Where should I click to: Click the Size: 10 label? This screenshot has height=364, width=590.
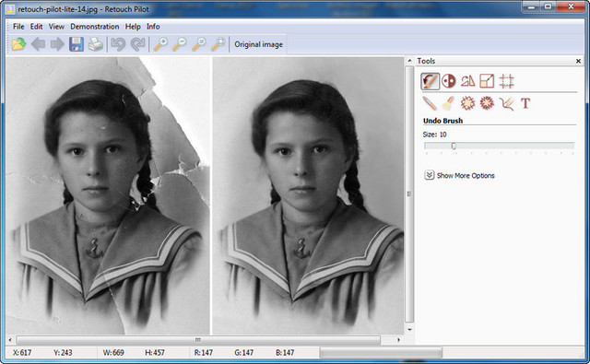pos(434,135)
